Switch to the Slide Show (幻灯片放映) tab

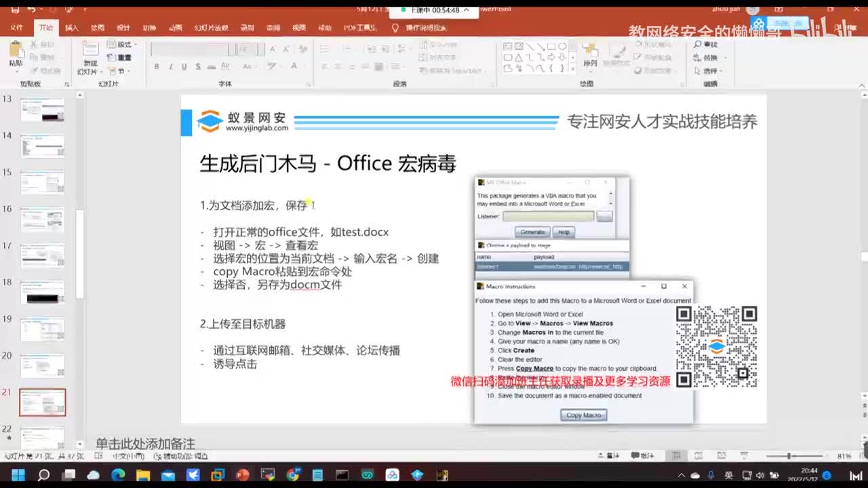click(211, 28)
